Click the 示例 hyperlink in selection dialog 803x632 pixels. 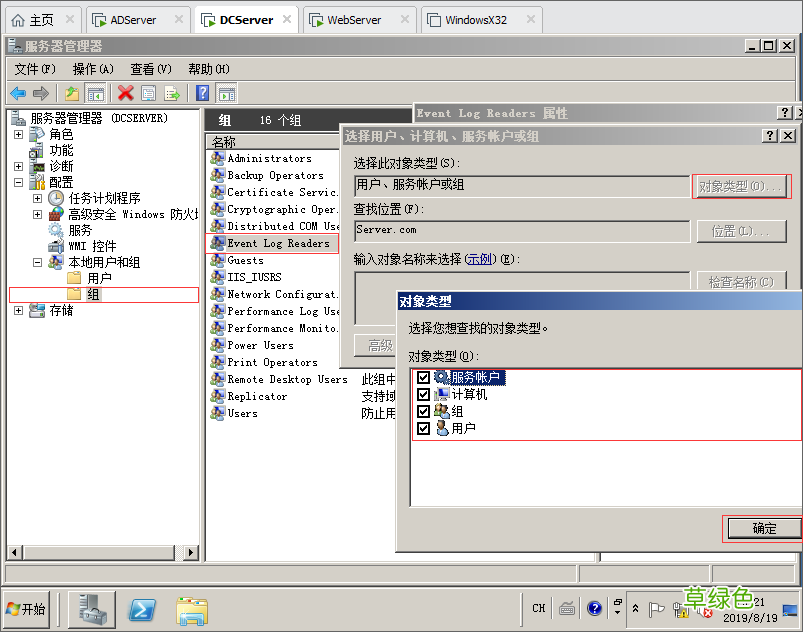coord(479,258)
